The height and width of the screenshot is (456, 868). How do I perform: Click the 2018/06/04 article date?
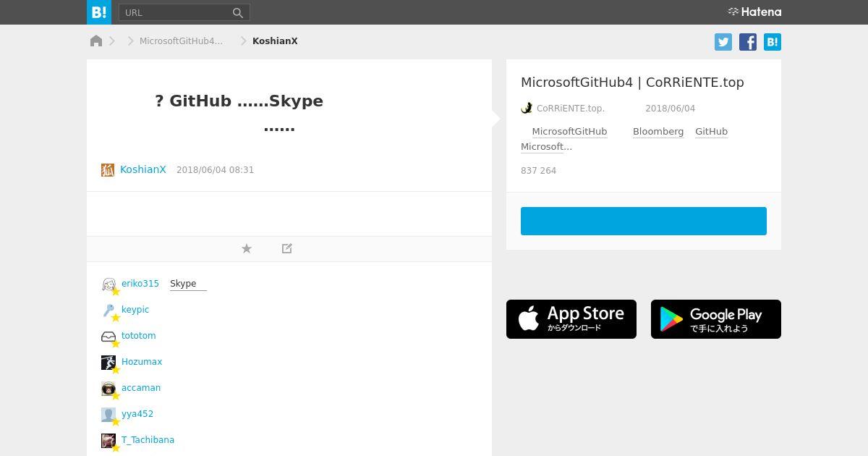[670, 109]
